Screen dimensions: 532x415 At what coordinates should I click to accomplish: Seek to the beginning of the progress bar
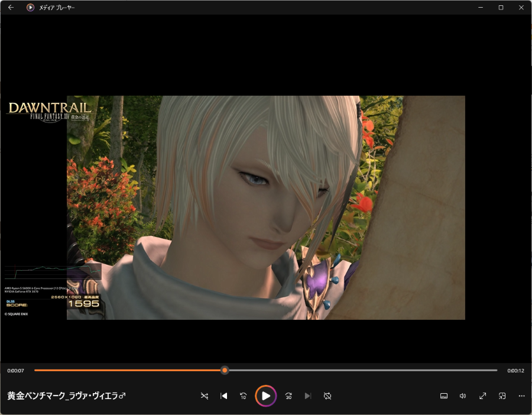click(x=35, y=370)
